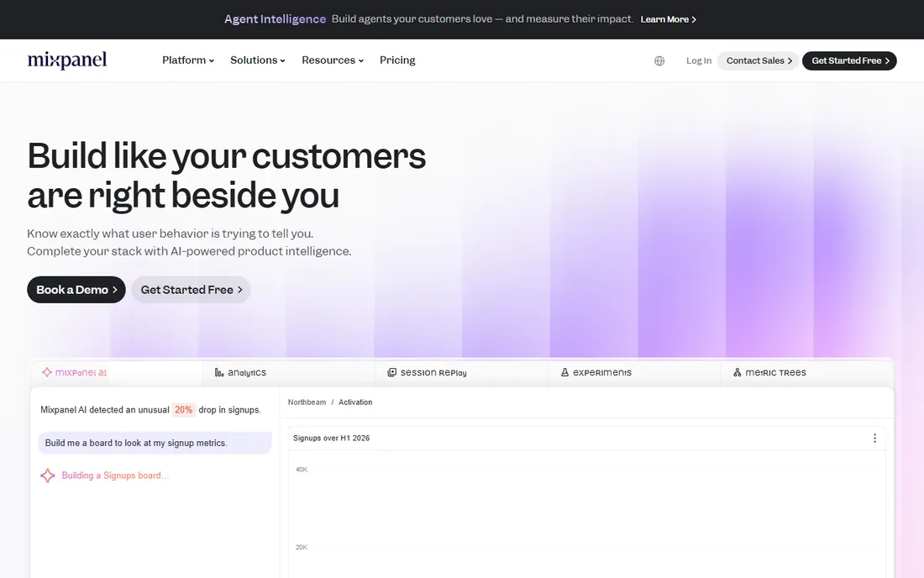Screen dimensions: 924x578
Task: Click the Contact Sales button
Action: [x=759, y=60]
